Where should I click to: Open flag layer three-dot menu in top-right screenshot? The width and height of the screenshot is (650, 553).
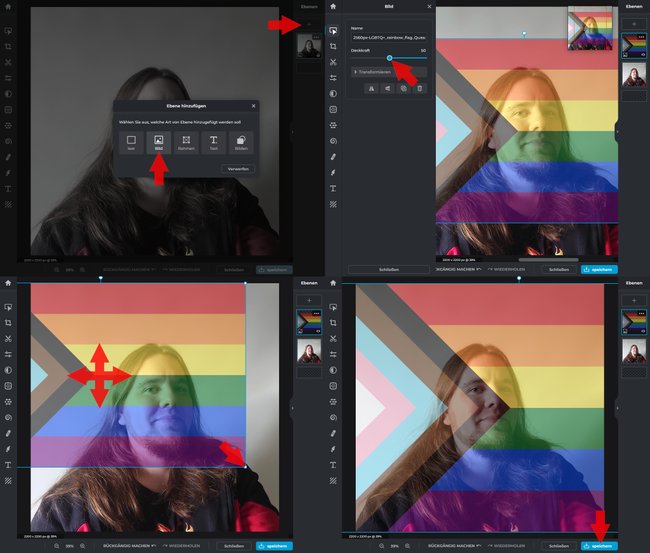642,37
